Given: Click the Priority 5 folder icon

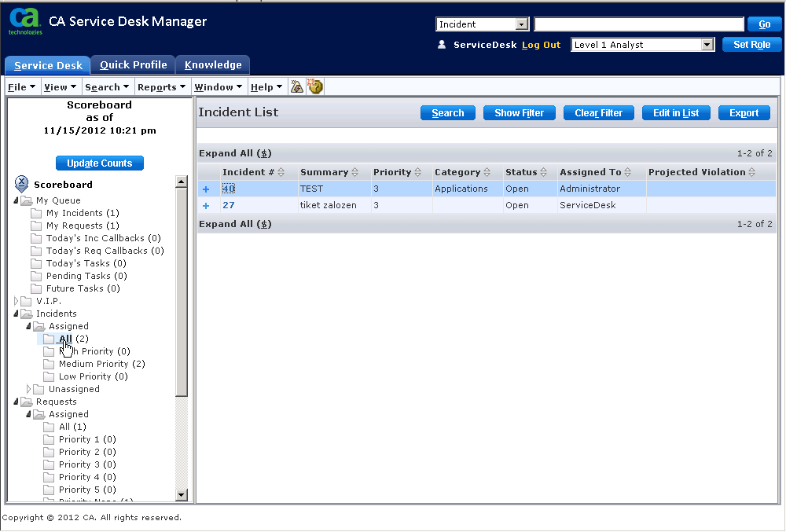Looking at the screenshot, I should (x=49, y=490).
